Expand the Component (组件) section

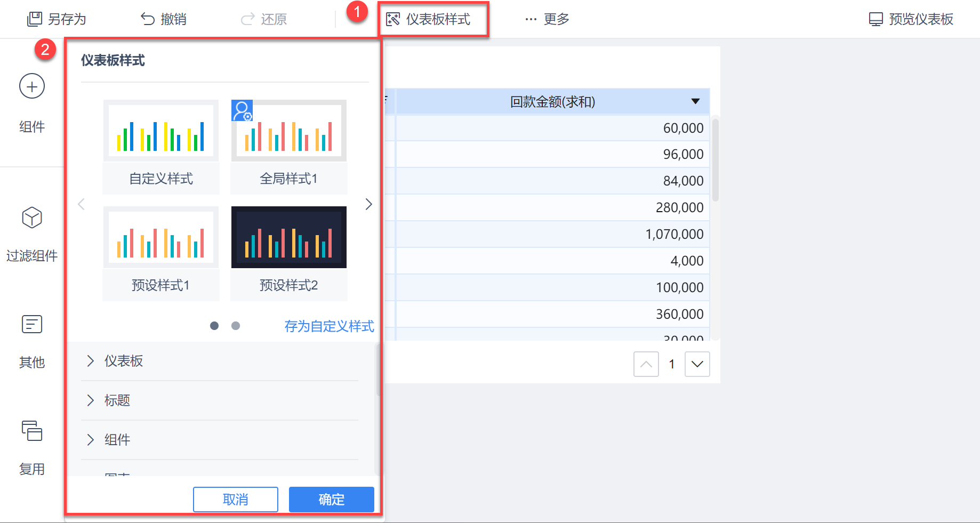pos(220,440)
